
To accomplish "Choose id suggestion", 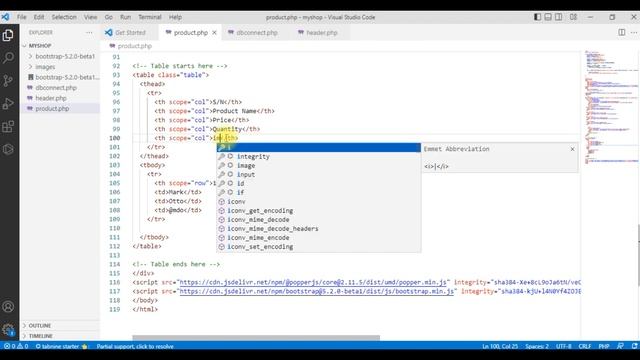I will (318, 183).
